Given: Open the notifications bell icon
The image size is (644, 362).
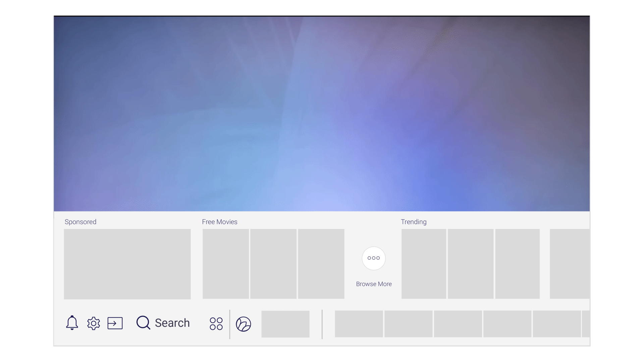Looking at the screenshot, I should coord(72,323).
